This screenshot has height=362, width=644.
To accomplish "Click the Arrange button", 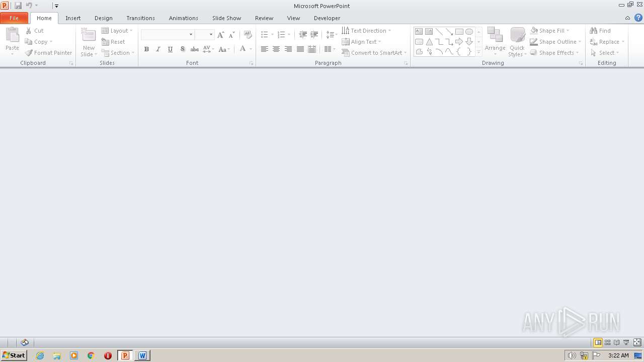I will (x=495, y=42).
